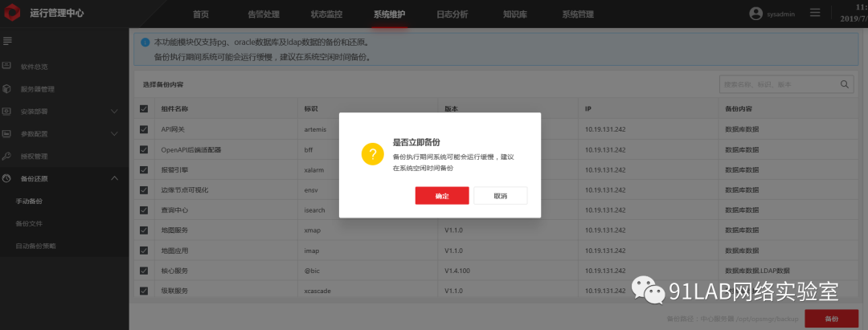Open the 首页 tab
868x330 pixels.
pyautogui.click(x=200, y=14)
